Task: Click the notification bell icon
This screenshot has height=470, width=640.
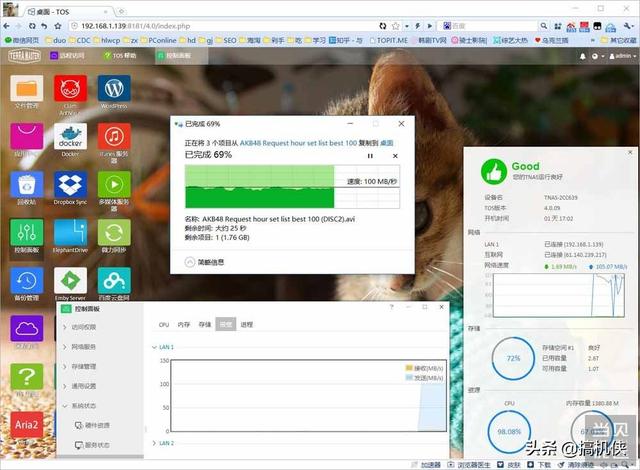Action: [582, 56]
